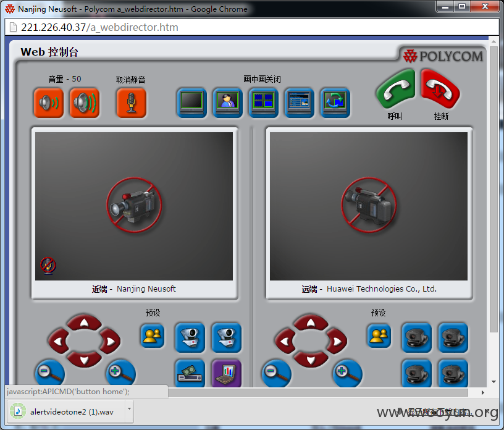Image resolution: width=504 pixels, height=430 pixels.
Task: Click the swap picture-in-picture icon
Action: [335, 103]
